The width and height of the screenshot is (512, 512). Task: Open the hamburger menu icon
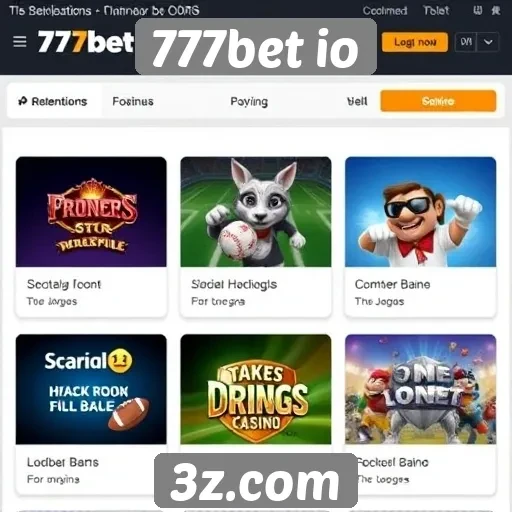pos(20,42)
